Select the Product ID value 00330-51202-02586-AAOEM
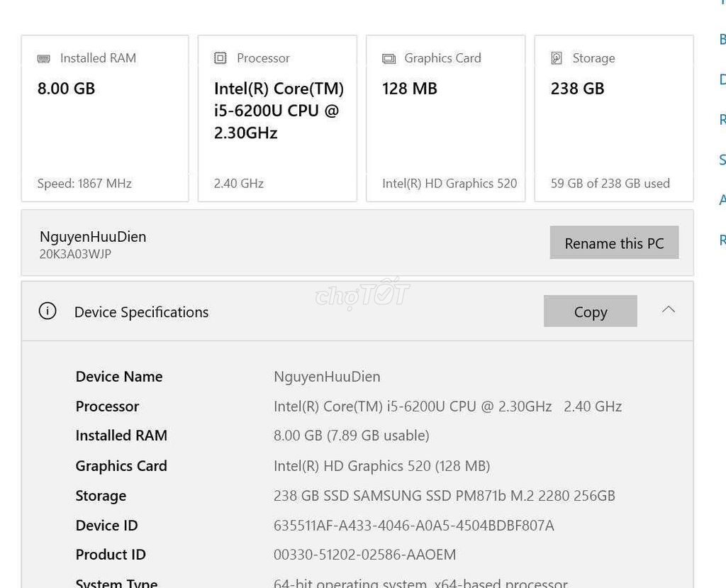Image resolution: width=726 pixels, height=588 pixels. coord(365,554)
